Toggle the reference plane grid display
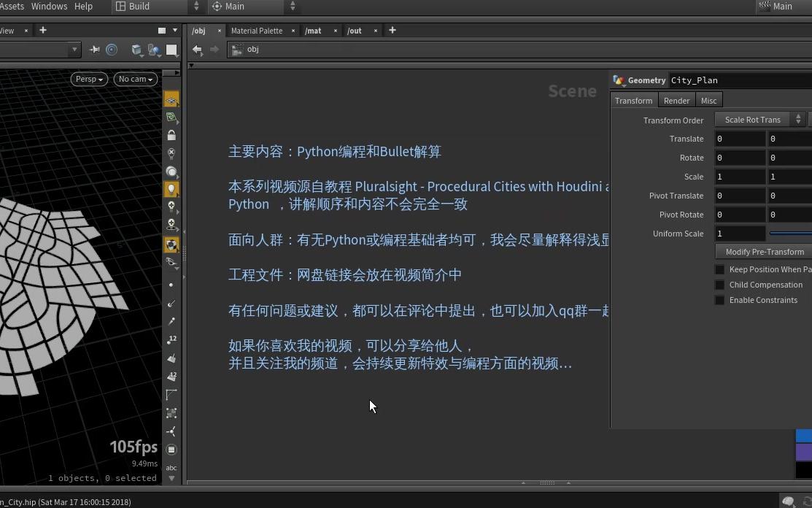 (x=171, y=99)
